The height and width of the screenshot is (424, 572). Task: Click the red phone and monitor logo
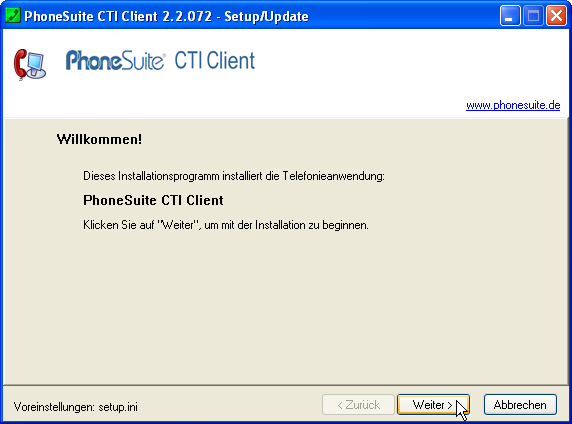click(x=30, y=65)
